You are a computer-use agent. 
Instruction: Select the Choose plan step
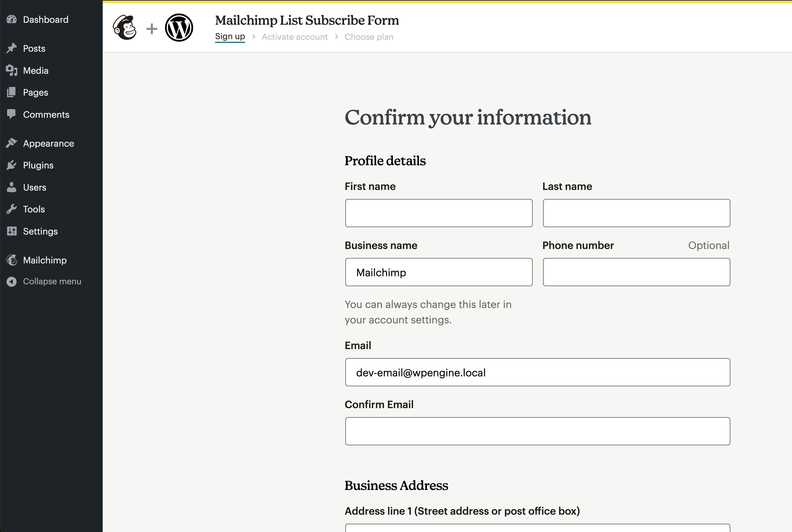(x=369, y=37)
